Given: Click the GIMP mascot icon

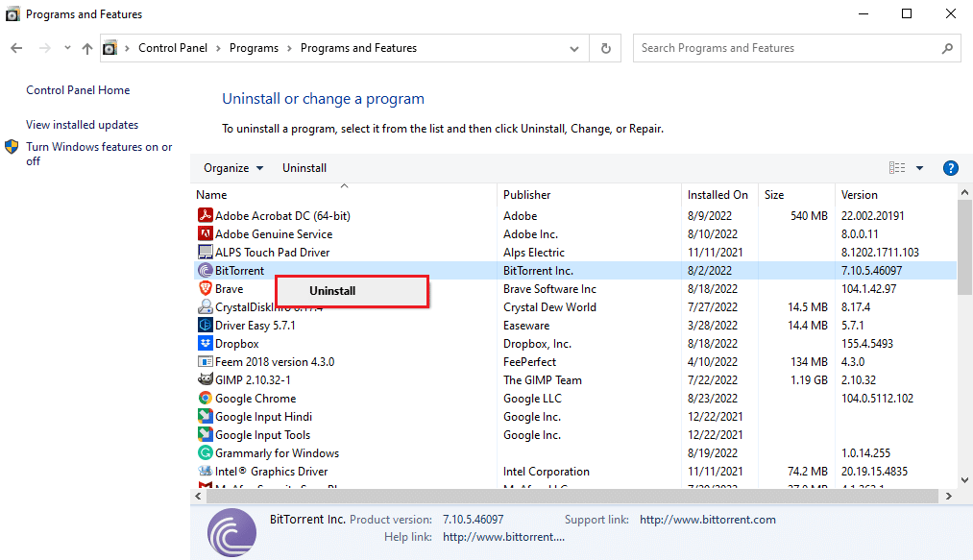Looking at the screenshot, I should pyautogui.click(x=205, y=379).
